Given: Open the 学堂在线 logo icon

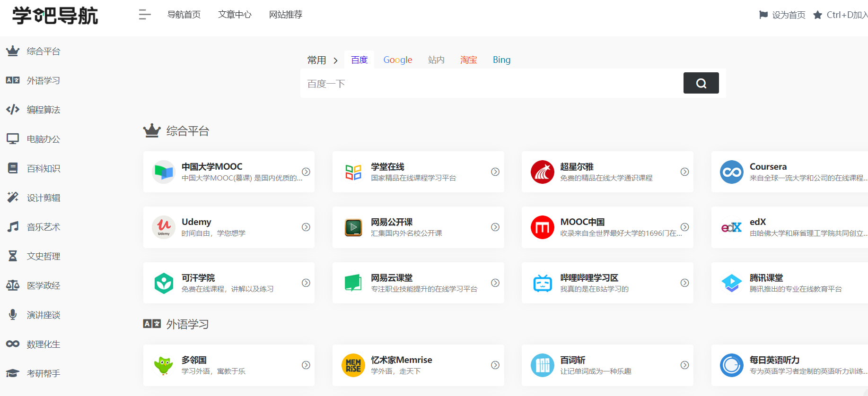Looking at the screenshot, I should 353,172.
